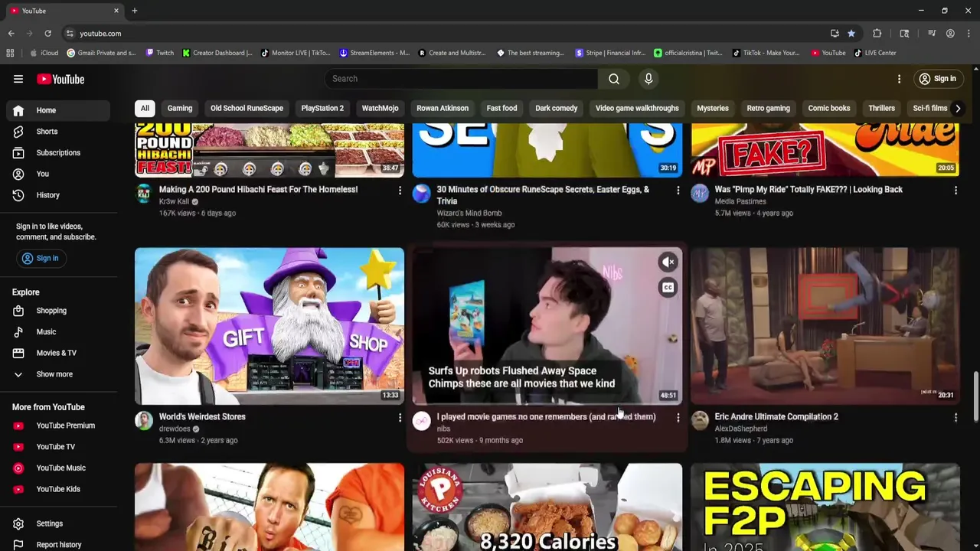The height and width of the screenshot is (551, 980).
Task: Open Settings in the sidebar
Action: coord(58,523)
